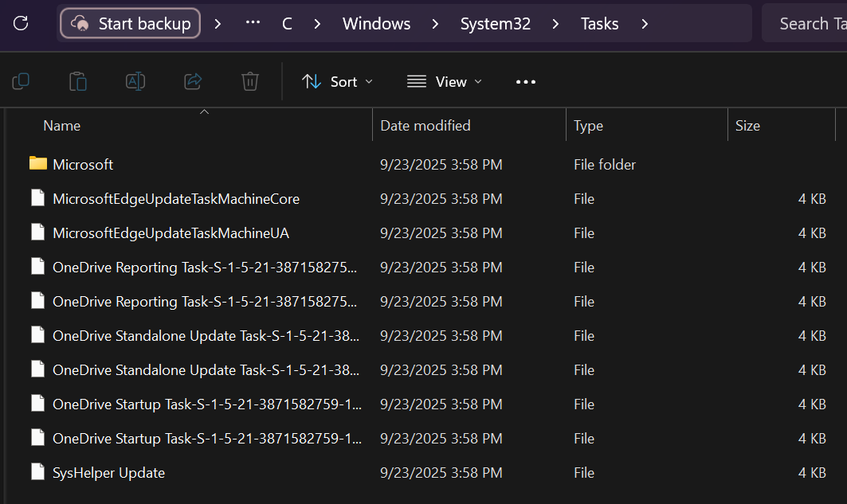The width and height of the screenshot is (847, 504).
Task: Expand the breadcrumb ellipsis menu
Action: click(x=253, y=23)
